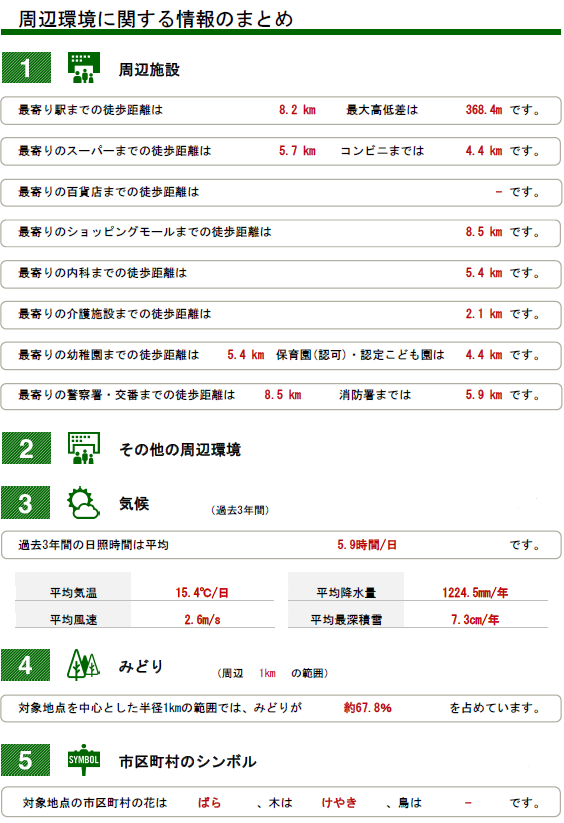Click the 介護施設 2.1 km value
The width and height of the screenshot is (564, 823).
(x=484, y=314)
